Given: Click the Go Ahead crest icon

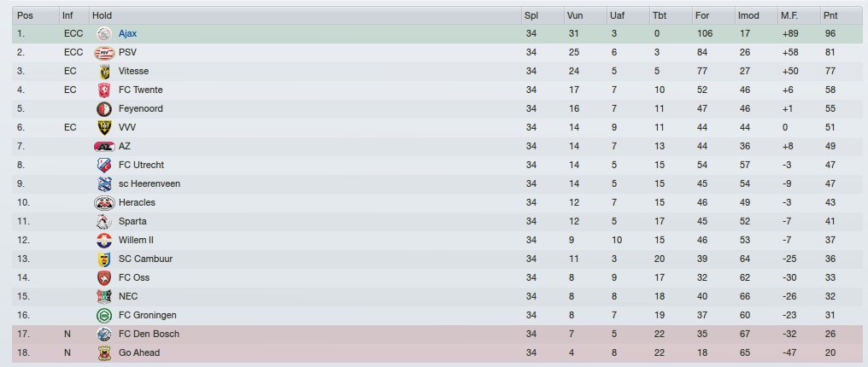Looking at the screenshot, I should click(104, 352).
